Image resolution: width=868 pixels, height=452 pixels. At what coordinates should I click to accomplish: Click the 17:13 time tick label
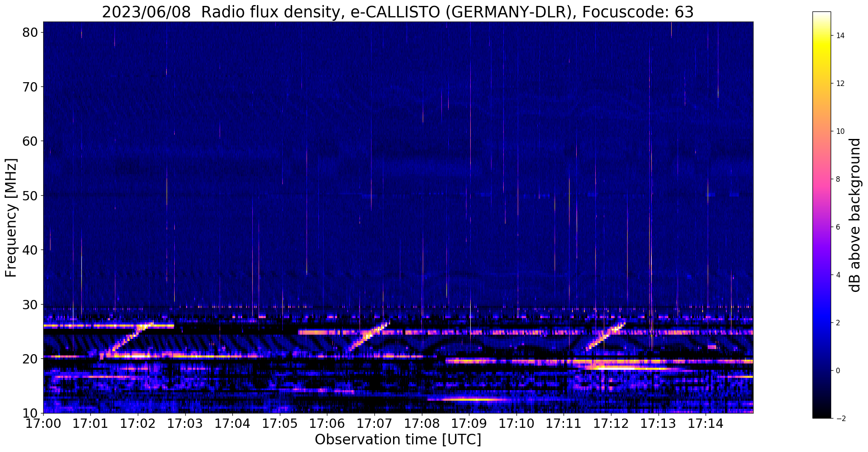pos(659,424)
